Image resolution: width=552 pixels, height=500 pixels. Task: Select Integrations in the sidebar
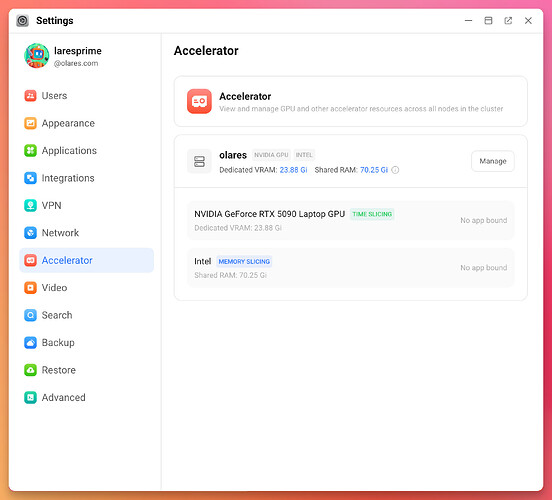(87, 178)
